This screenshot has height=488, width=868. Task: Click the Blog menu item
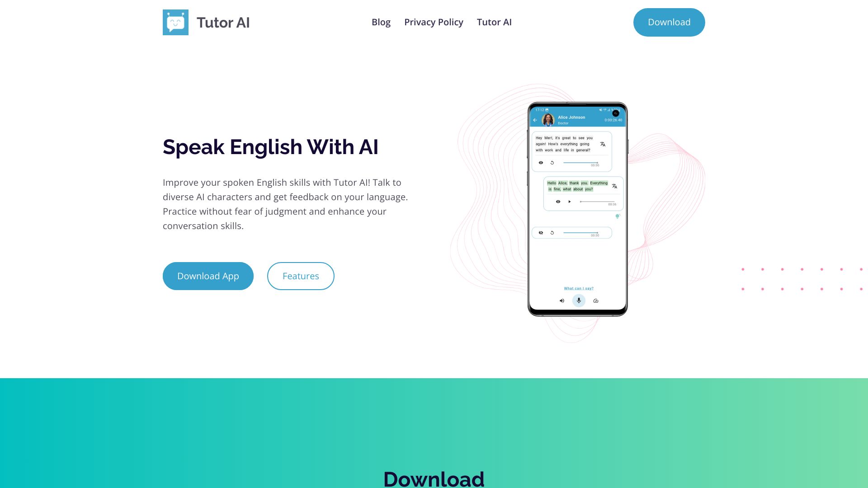click(381, 22)
